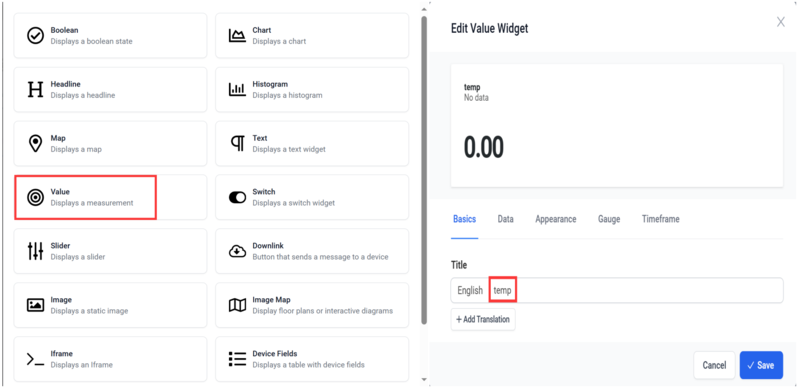800x390 pixels.
Task: Go to the Timeframe tab
Action: coord(660,219)
